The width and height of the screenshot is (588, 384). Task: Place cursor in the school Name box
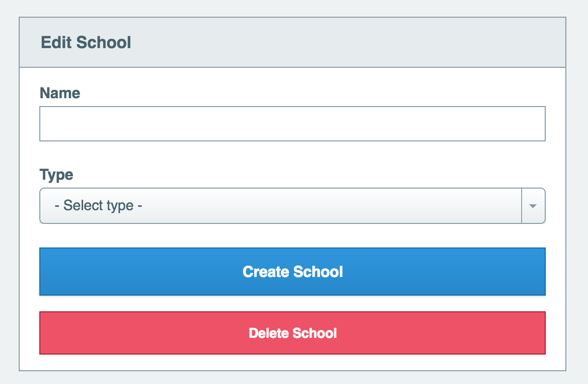(x=293, y=124)
